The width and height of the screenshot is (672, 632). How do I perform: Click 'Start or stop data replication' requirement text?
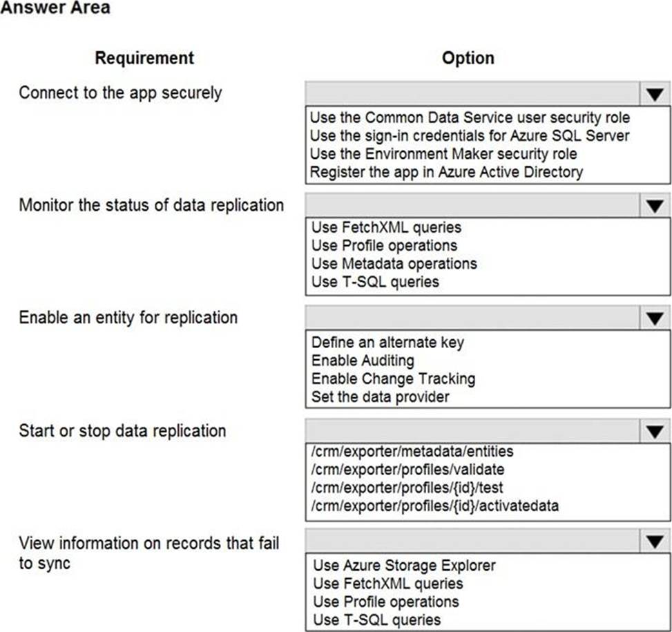(x=122, y=430)
